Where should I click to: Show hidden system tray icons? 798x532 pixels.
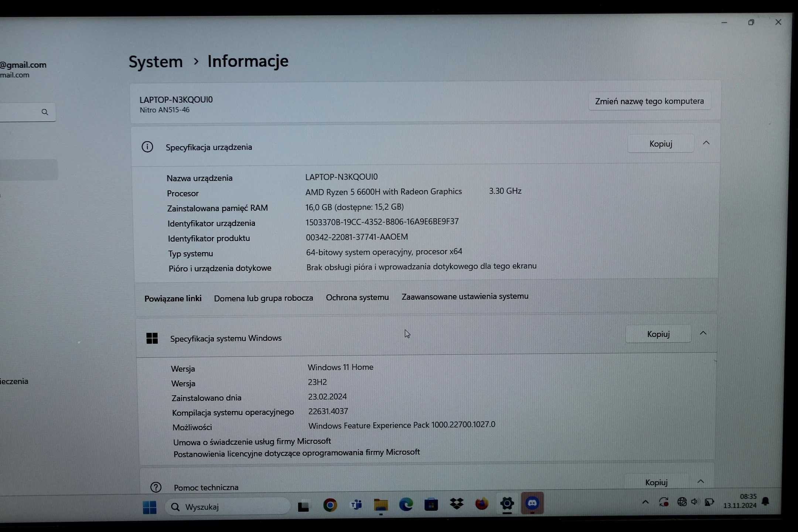645,502
